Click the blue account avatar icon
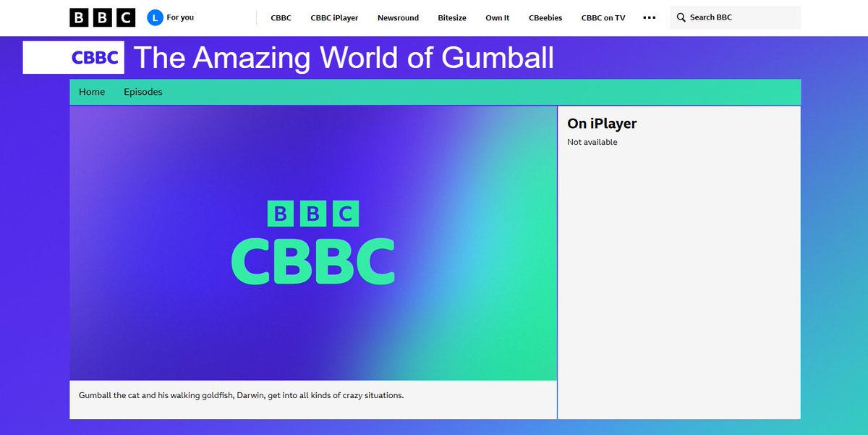 (x=155, y=17)
